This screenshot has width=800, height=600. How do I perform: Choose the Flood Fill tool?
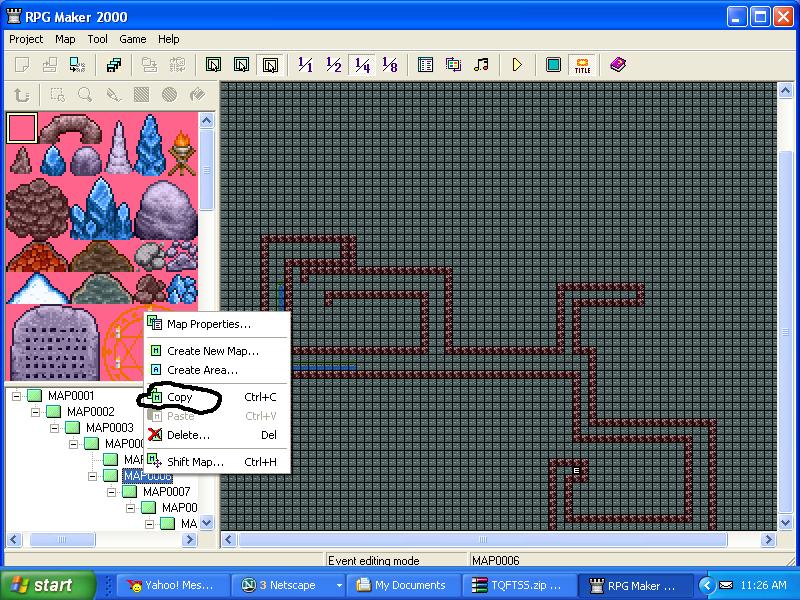[197, 95]
